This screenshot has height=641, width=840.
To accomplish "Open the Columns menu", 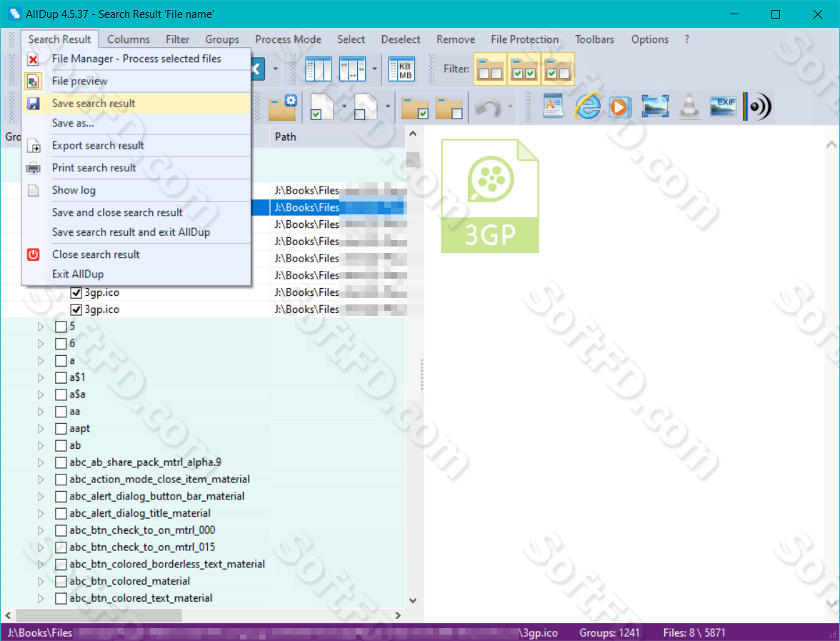I will tap(129, 39).
